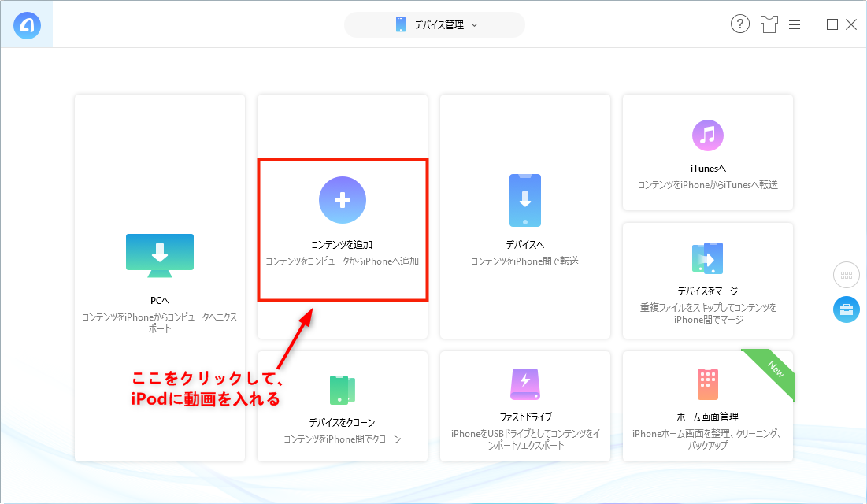Screen dimensions: 867x504
Task: Open the help question mark icon
Action: (x=740, y=24)
